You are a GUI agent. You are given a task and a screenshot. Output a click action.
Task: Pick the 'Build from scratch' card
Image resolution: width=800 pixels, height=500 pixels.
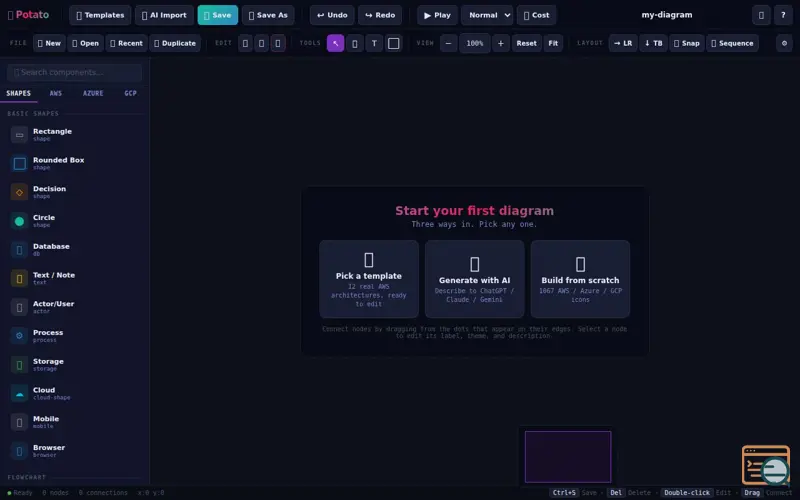pos(580,279)
